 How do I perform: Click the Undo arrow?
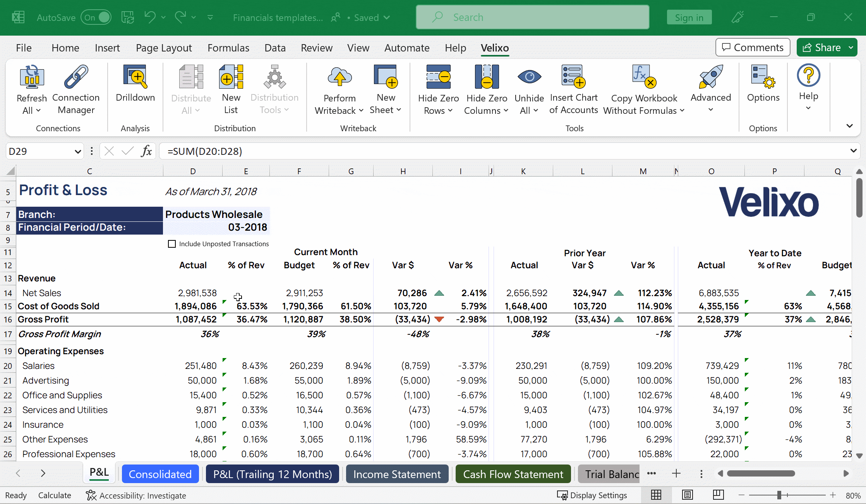(150, 17)
